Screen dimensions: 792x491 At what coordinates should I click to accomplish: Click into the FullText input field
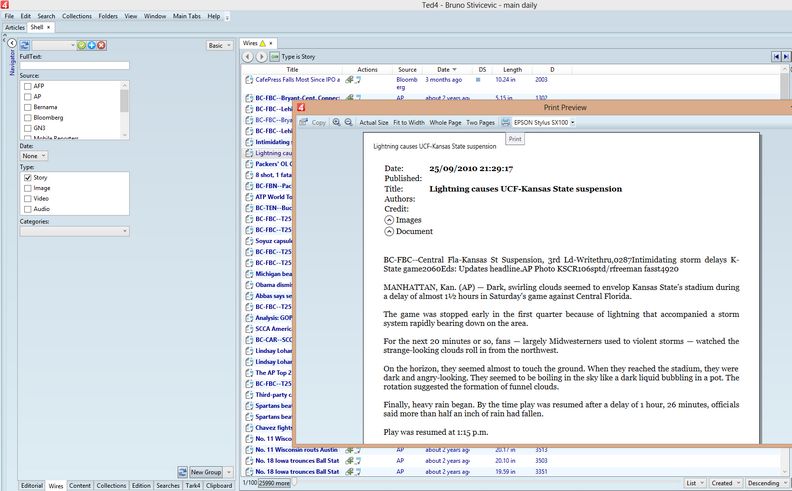pyautogui.click(x=74, y=66)
